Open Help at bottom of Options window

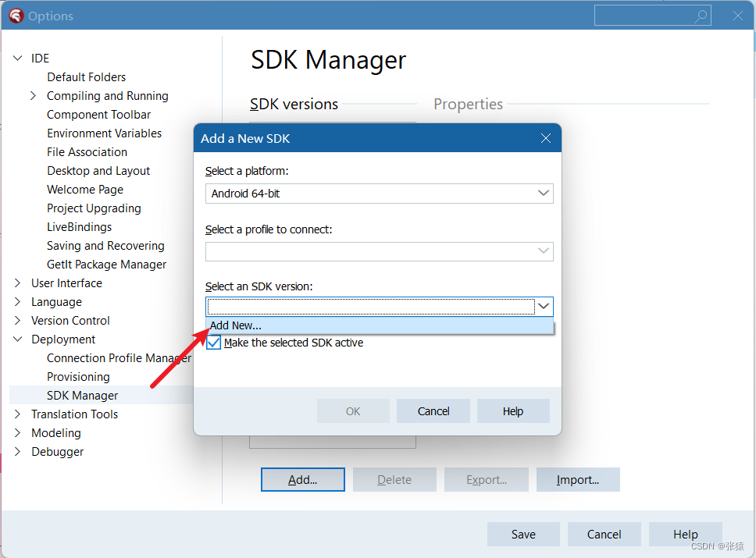[686, 535]
